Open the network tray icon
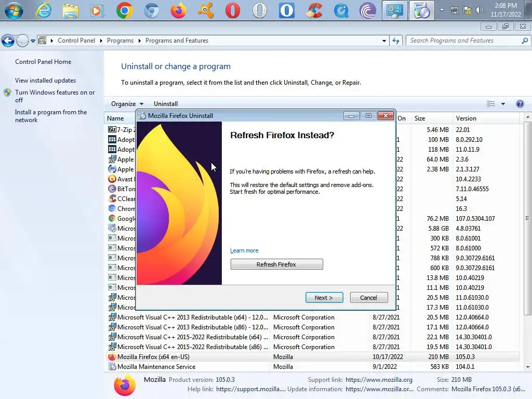Image resolution: width=532 pixels, height=399 pixels. point(454,10)
